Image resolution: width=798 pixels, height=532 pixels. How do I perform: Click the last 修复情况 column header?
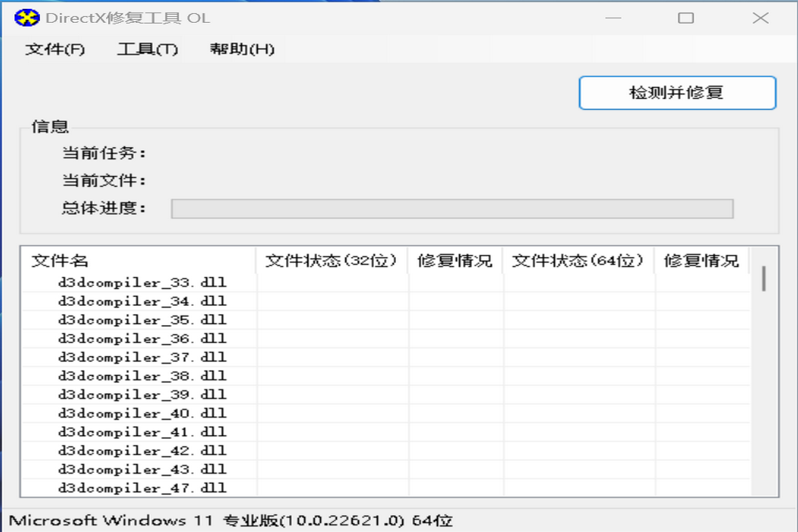tap(701, 261)
